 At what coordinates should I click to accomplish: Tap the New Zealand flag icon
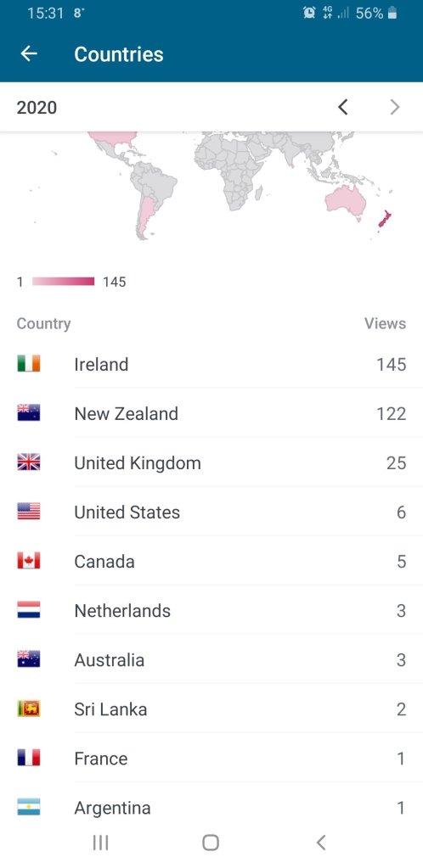click(x=28, y=413)
